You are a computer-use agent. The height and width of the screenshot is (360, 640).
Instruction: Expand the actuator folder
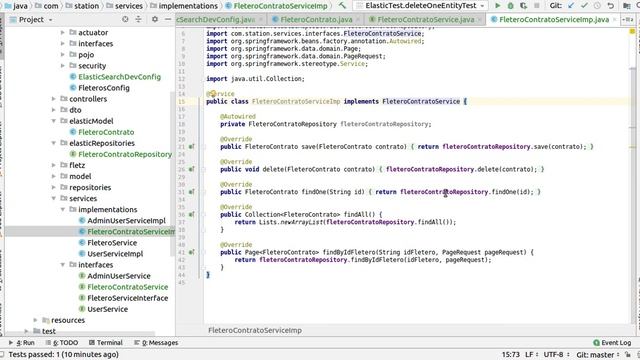click(x=62, y=32)
